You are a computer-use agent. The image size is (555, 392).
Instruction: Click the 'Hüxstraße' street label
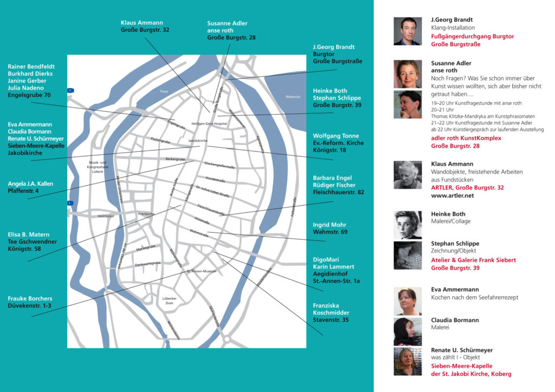coord(202,220)
